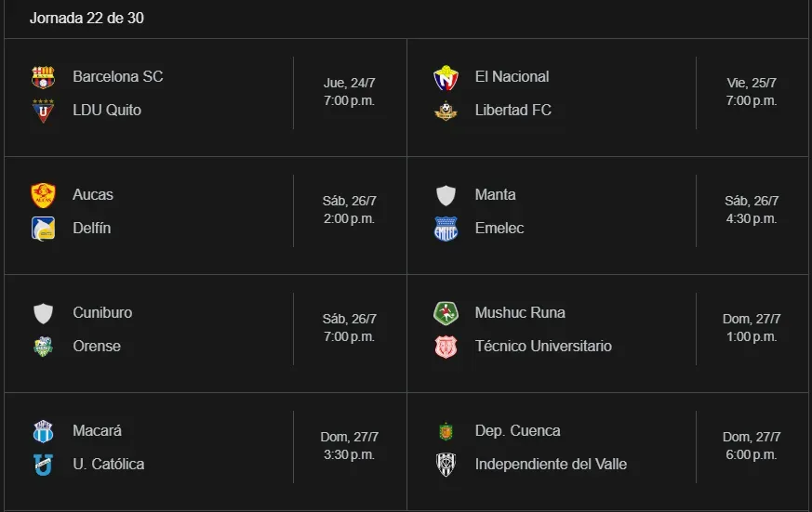The width and height of the screenshot is (812, 512).
Task: Click the Emelec team crest
Action: point(446,229)
